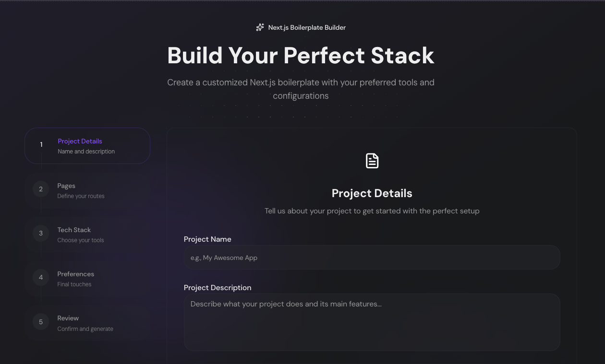Switch to the Preferences step label
The image size is (605, 364).
(75, 274)
